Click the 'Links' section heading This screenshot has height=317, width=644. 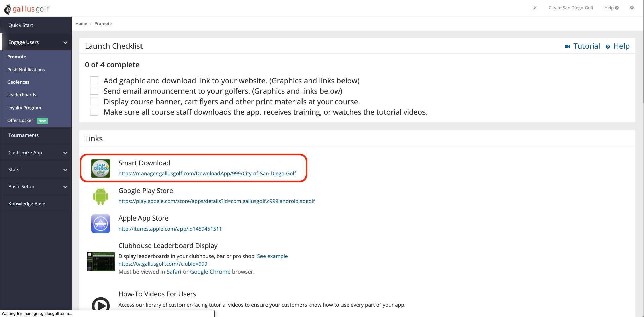click(x=94, y=139)
